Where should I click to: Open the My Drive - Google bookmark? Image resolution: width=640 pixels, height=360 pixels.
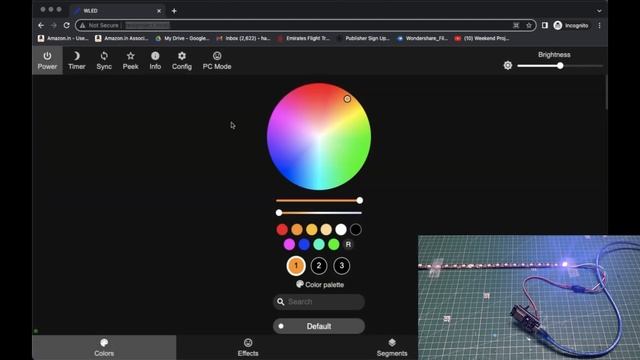tap(182, 38)
